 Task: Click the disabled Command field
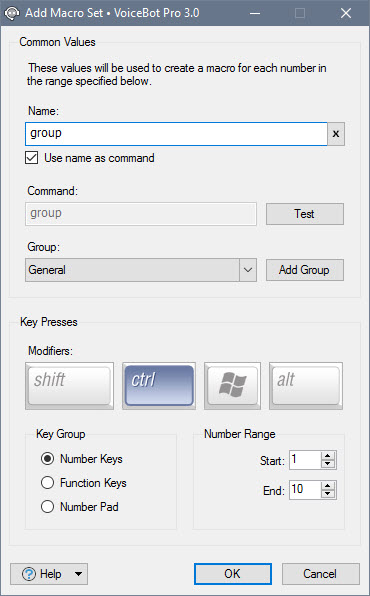point(141,214)
